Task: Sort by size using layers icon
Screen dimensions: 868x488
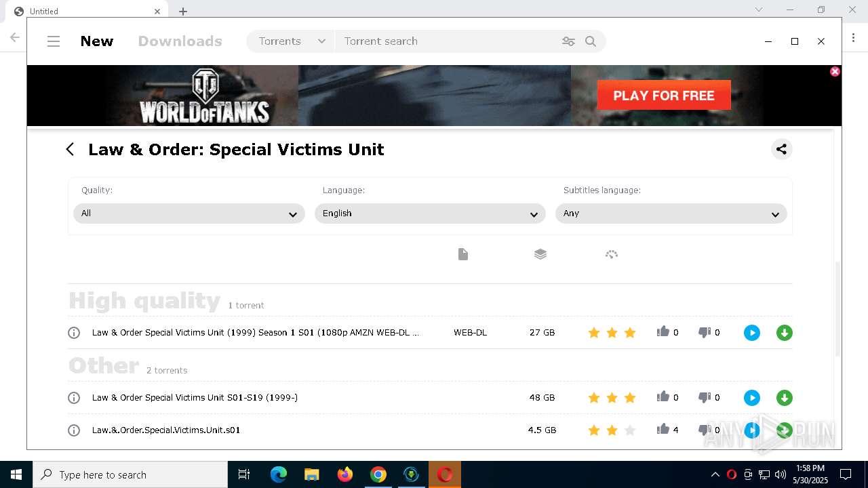Action: pyautogui.click(x=540, y=254)
